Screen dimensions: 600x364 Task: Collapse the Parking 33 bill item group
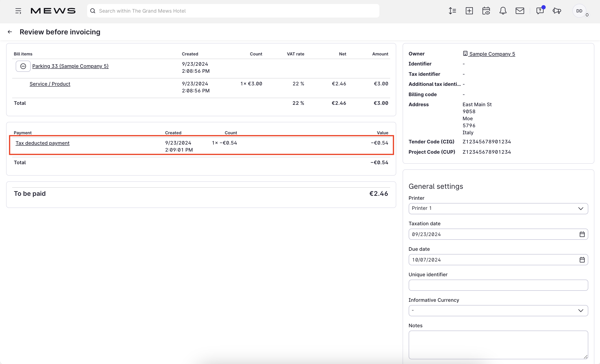23,66
